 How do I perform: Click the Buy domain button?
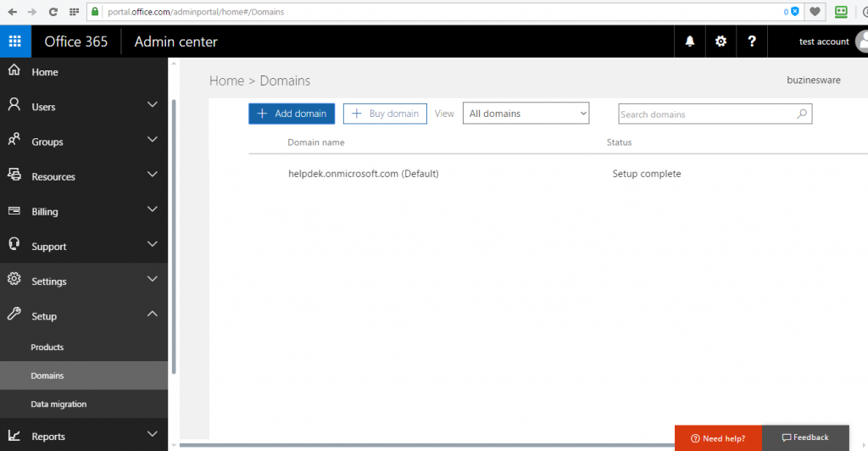coord(385,114)
